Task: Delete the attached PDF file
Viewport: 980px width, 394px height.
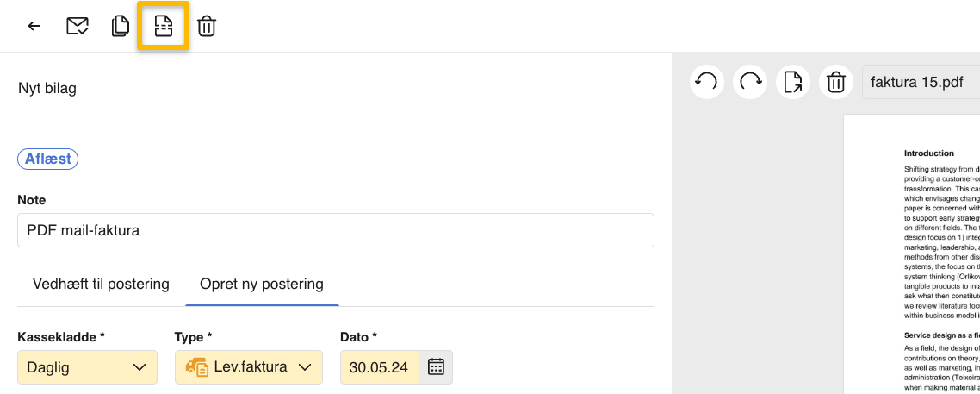Action: [835, 83]
